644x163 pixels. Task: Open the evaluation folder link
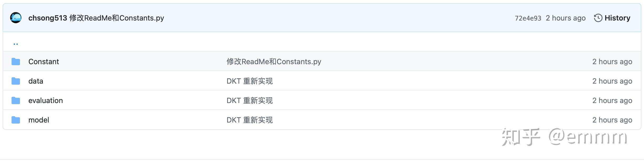click(46, 100)
